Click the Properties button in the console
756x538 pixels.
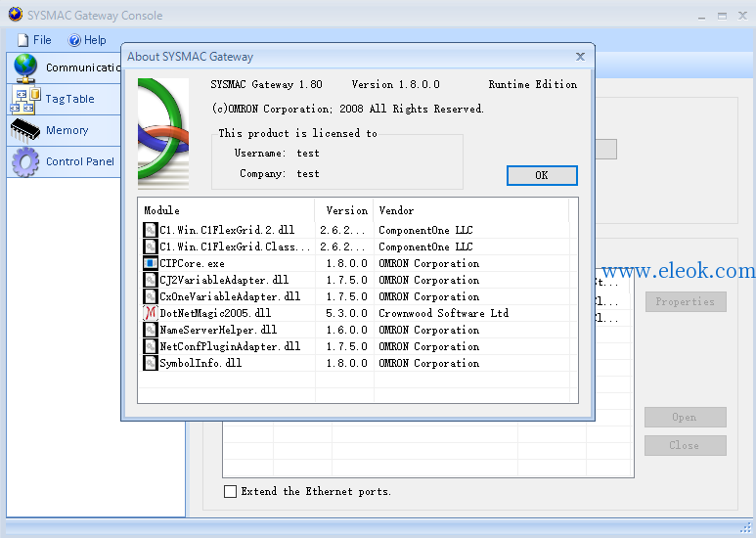pos(686,302)
